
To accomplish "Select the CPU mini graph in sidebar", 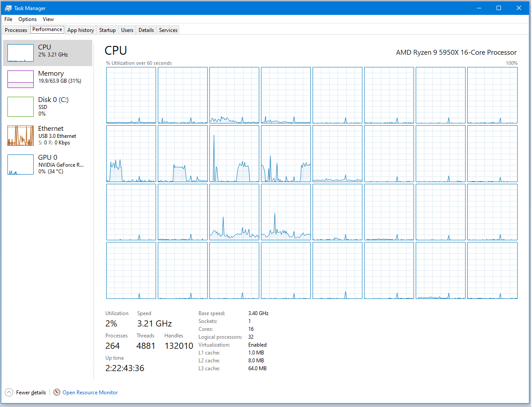I will tap(21, 53).
